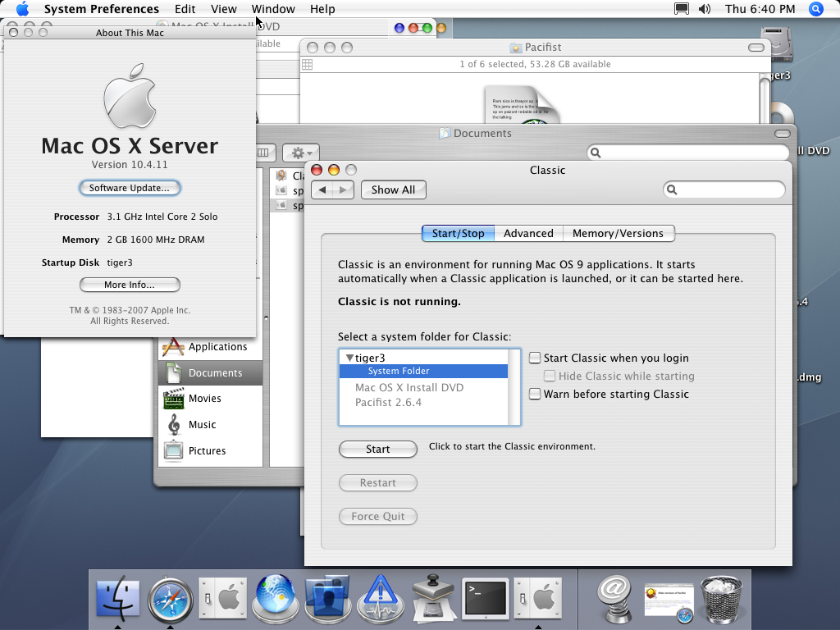Switch to the Advanced tab
Image resolution: width=840 pixels, height=630 pixels.
528,234
